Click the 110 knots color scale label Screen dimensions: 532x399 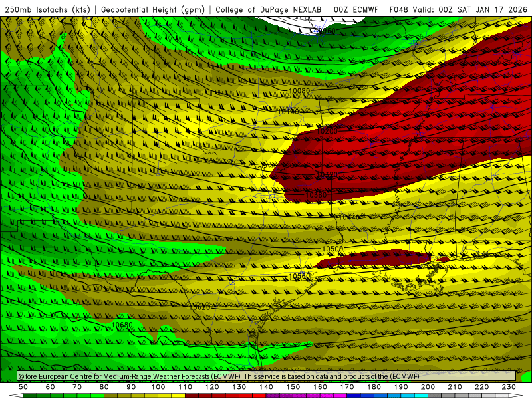click(x=186, y=387)
